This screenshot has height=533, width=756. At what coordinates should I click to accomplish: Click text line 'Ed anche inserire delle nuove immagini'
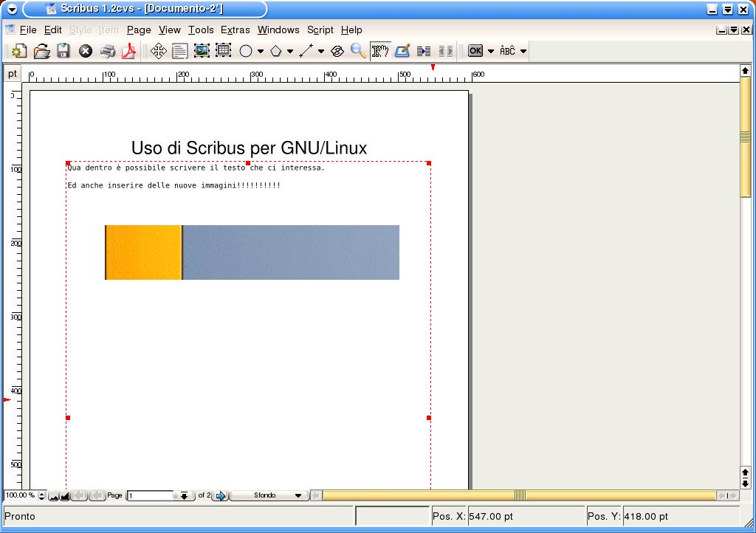(152, 185)
